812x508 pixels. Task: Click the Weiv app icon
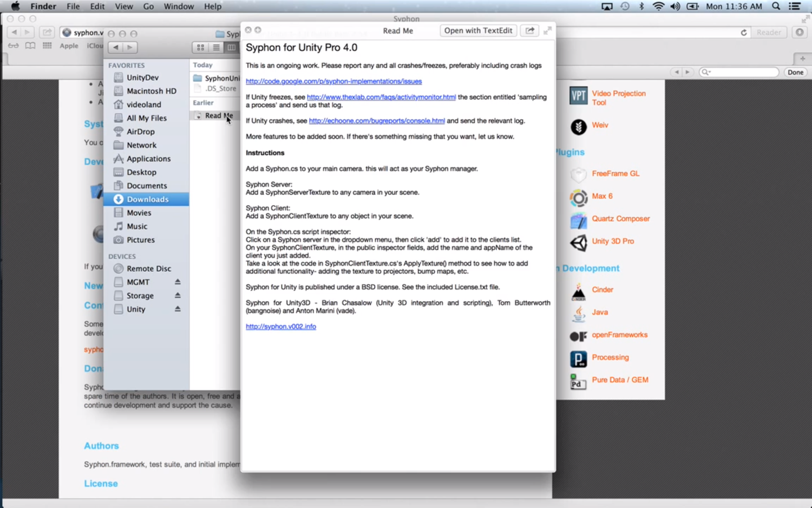coord(578,127)
